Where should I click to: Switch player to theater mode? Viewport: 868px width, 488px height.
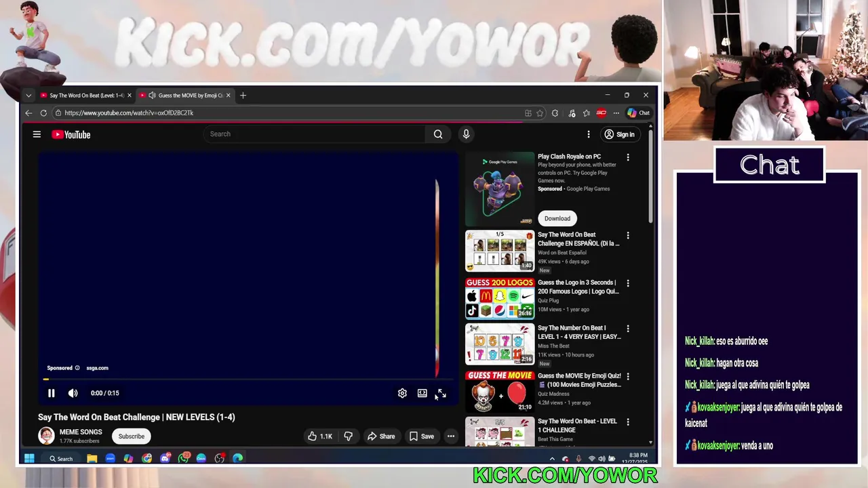[x=422, y=393]
